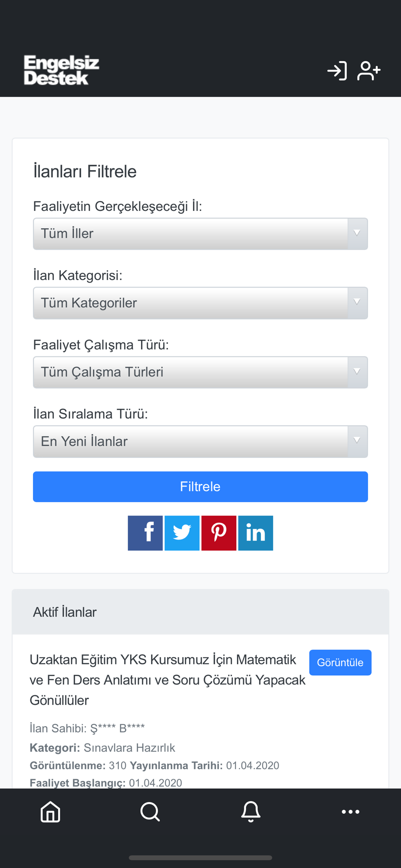Open the three-dots more menu

(x=351, y=812)
